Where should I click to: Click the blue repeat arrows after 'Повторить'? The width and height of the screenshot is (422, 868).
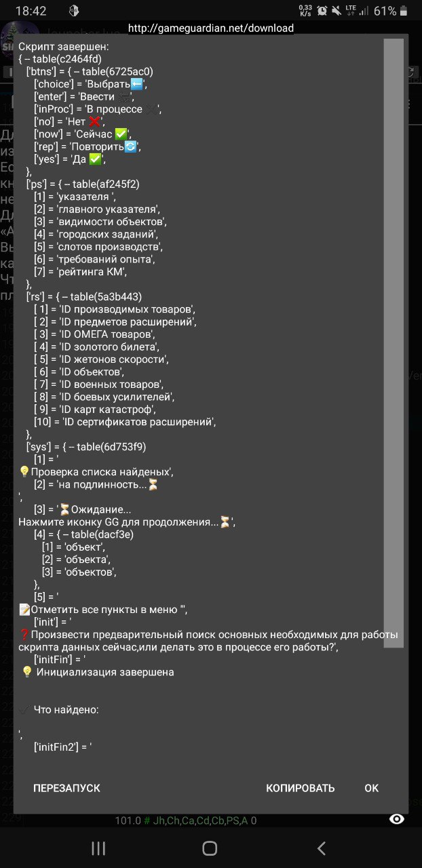coord(130,146)
